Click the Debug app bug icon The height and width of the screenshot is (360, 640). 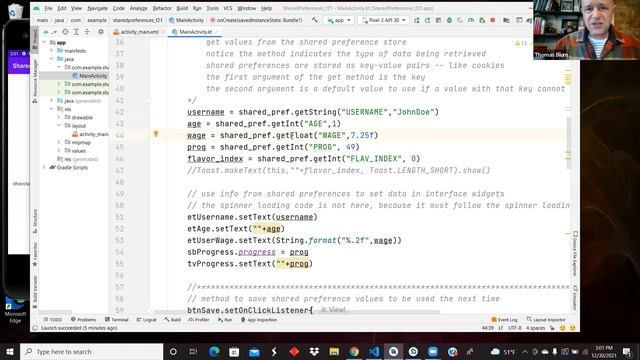[449, 20]
